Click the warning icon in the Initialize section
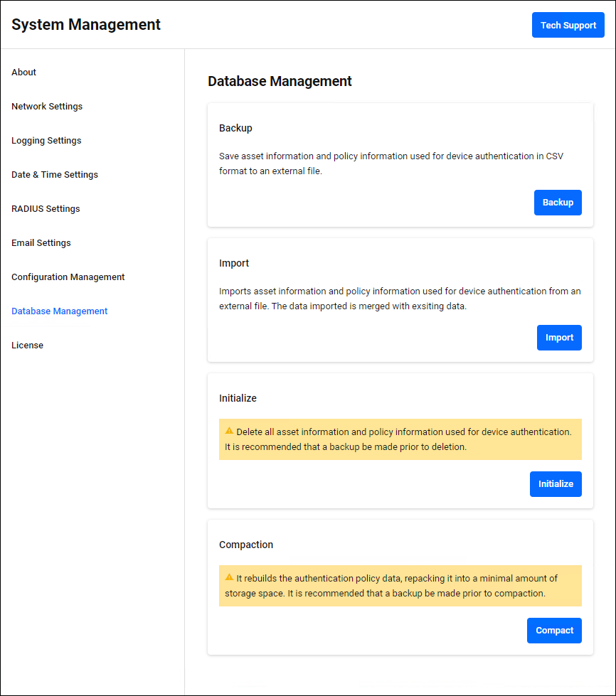Screen dimensions: 616x696 229,431
